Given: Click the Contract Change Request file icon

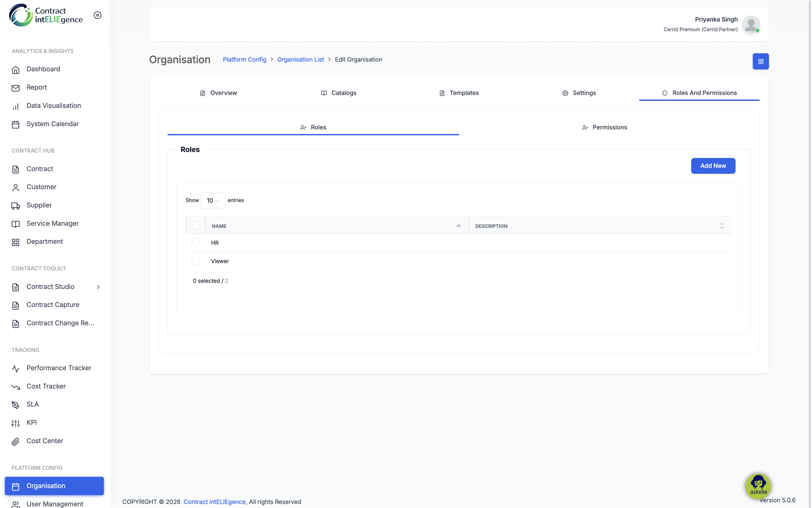Looking at the screenshot, I should (x=15, y=323).
